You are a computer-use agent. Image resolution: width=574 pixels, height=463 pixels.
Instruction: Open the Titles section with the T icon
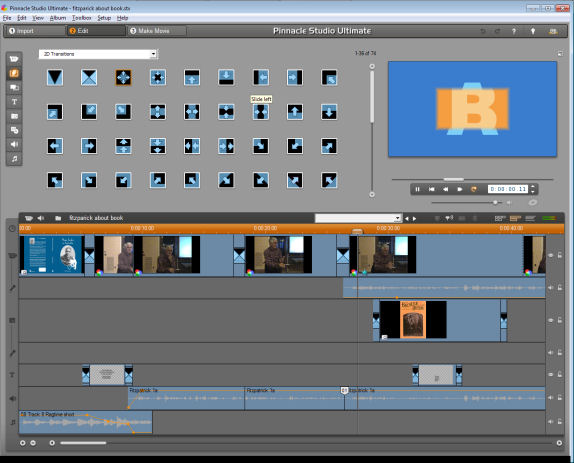(x=14, y=102)
